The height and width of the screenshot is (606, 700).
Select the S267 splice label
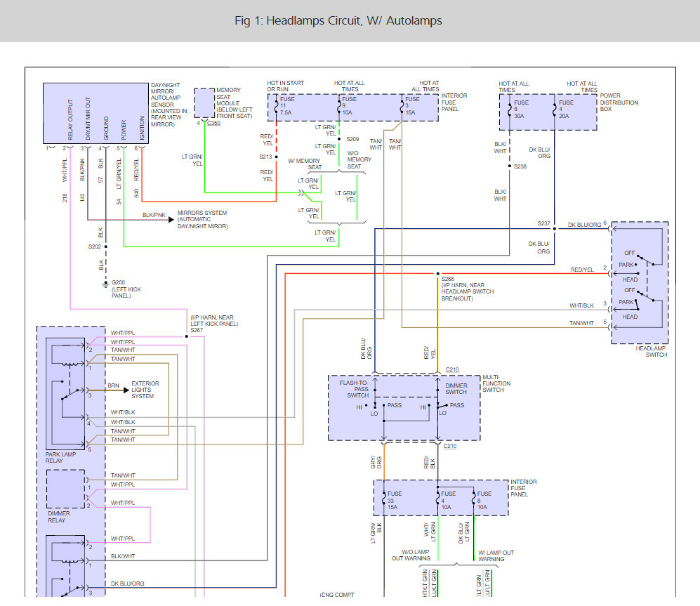point(197,330)
